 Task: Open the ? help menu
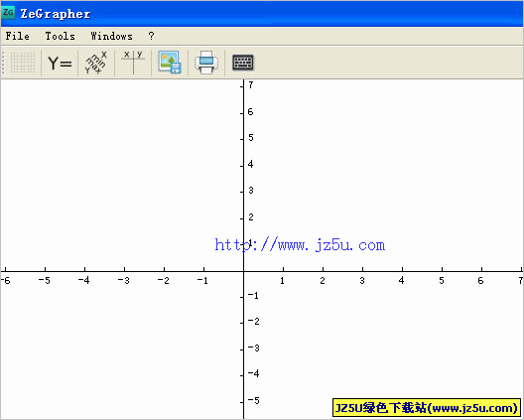[x=152, y=36]
